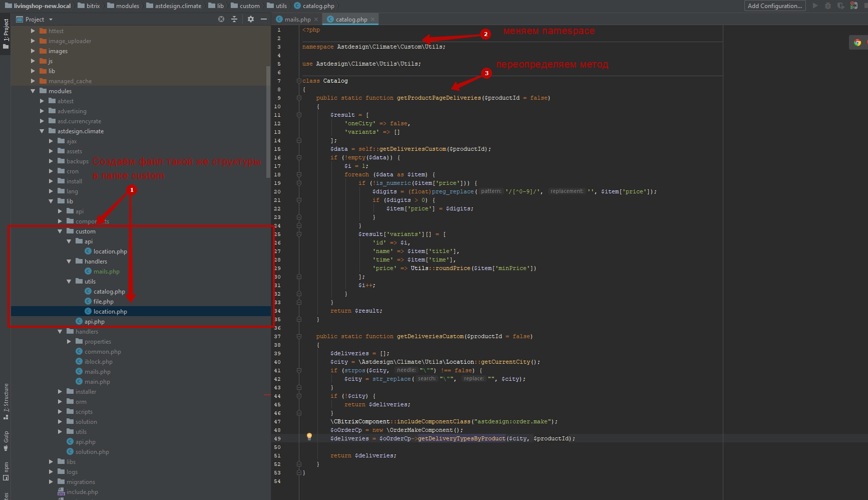The image size is (868, 500).
Task: Open the Gulp tool window tab
Action: tap(6, 441)
